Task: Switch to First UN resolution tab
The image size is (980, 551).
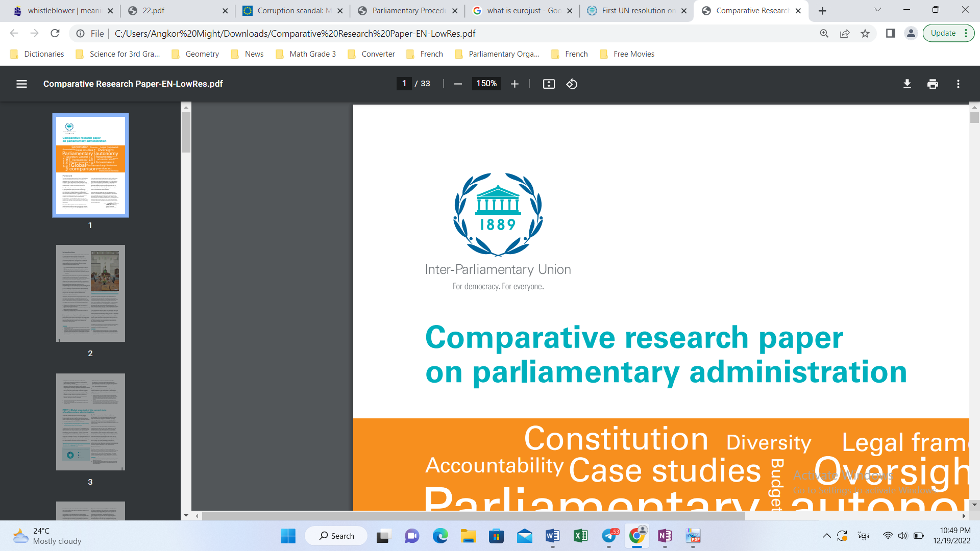Action: (x=637, y=11)
